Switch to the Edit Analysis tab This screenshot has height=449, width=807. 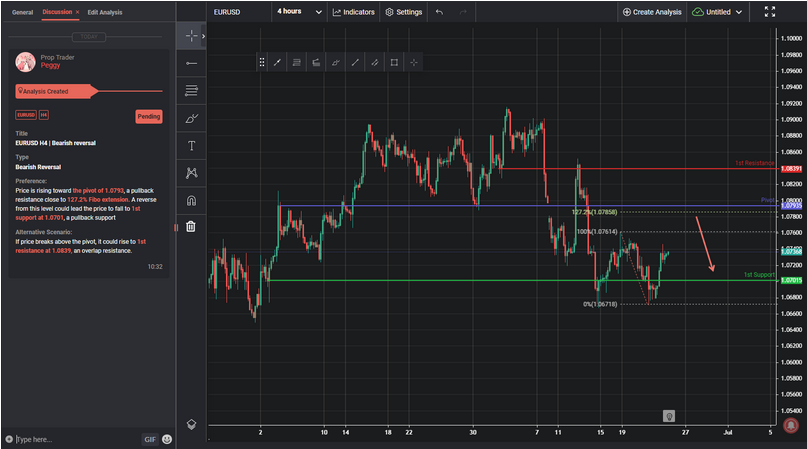pyautogui.click(x=105, y=12)
